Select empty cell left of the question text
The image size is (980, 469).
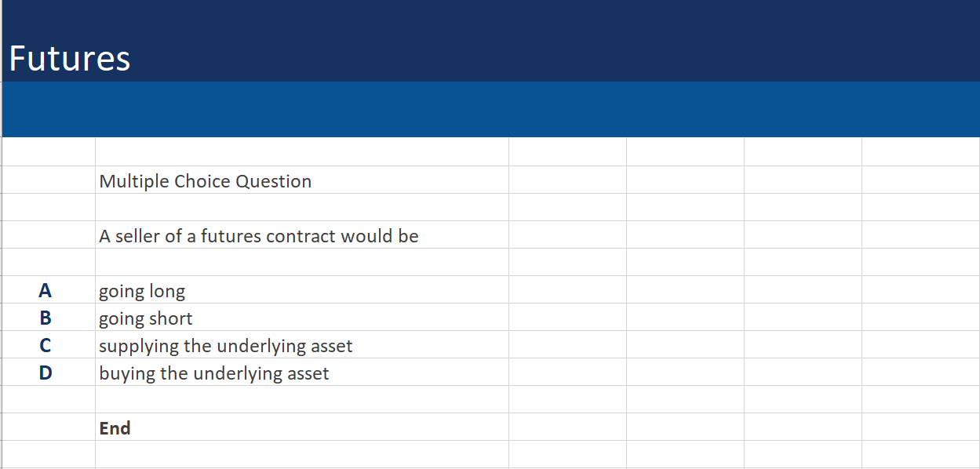coord(49,235)
